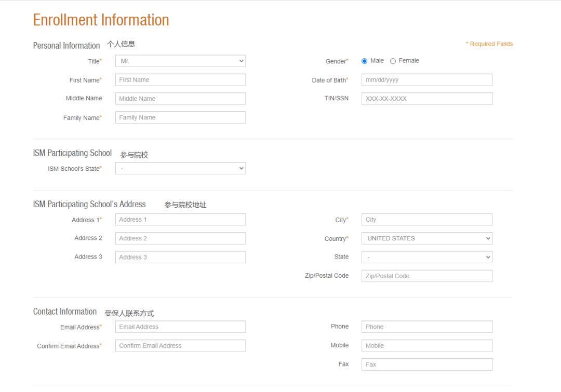Focus the Date of Birth field

[427, 80]
